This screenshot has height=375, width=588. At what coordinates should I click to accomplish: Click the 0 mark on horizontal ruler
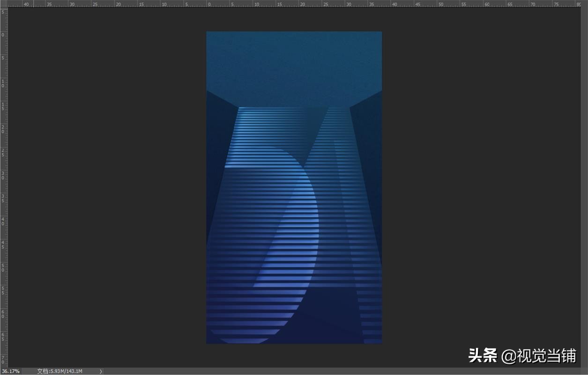[209, 4]
